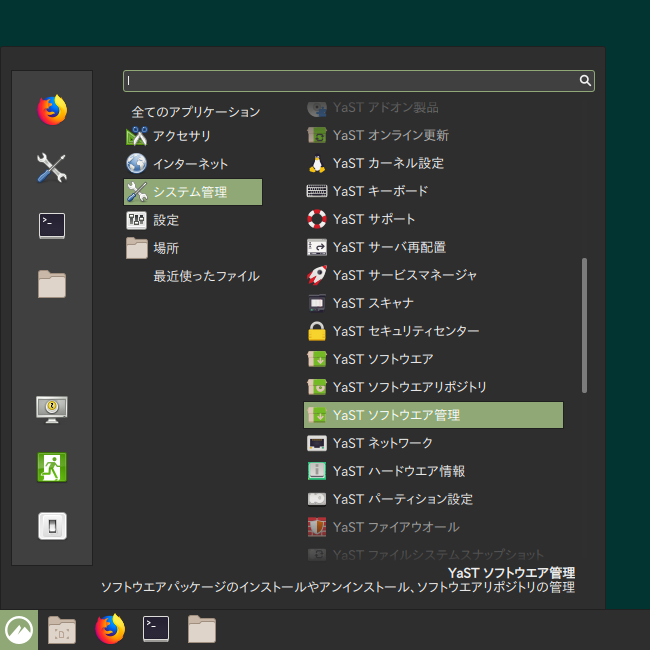The image size is (650, 650).
Task: Click the アクセサリ scissors icon
Action: pos(136,136)
